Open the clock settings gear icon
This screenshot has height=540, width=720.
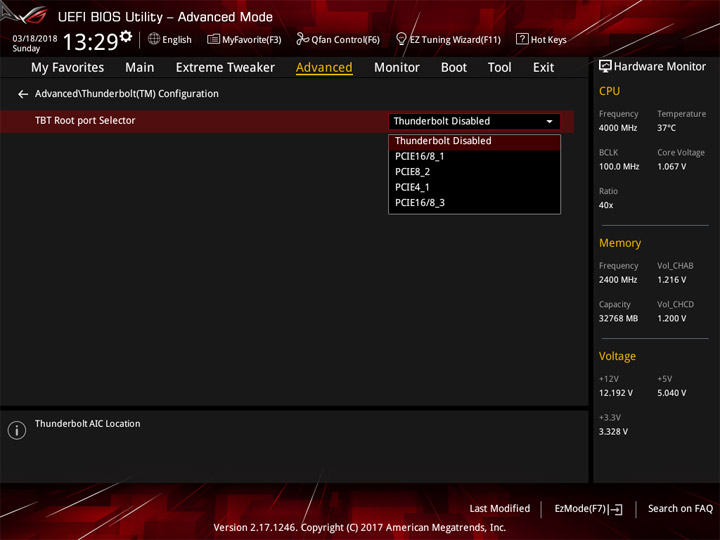coord(126,36)
